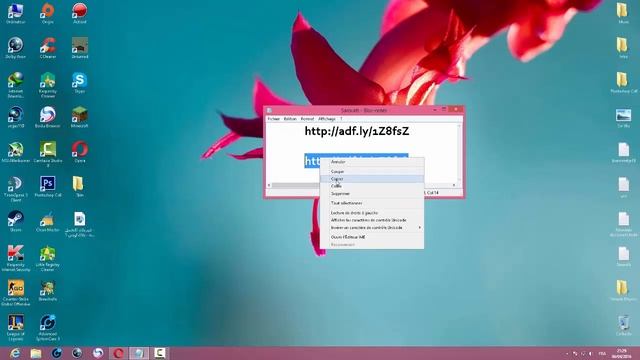
Task: Open Counter-Strike Global Offensive shortcut
Action: pyautogui.click(x=16, y=293)
